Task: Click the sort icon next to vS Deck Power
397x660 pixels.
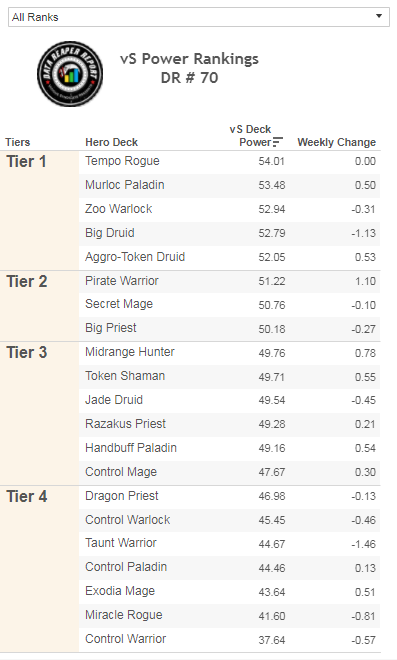Action: [278, 142]
